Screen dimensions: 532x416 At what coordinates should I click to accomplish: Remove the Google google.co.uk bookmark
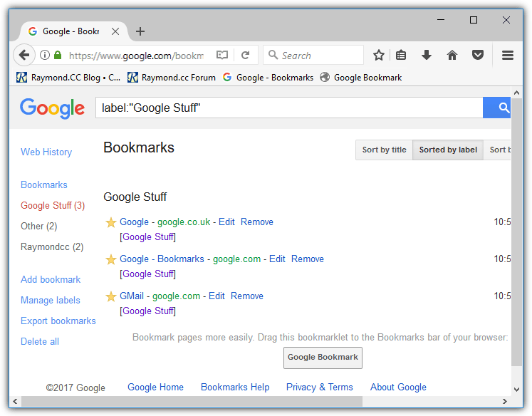pos(257,222)
